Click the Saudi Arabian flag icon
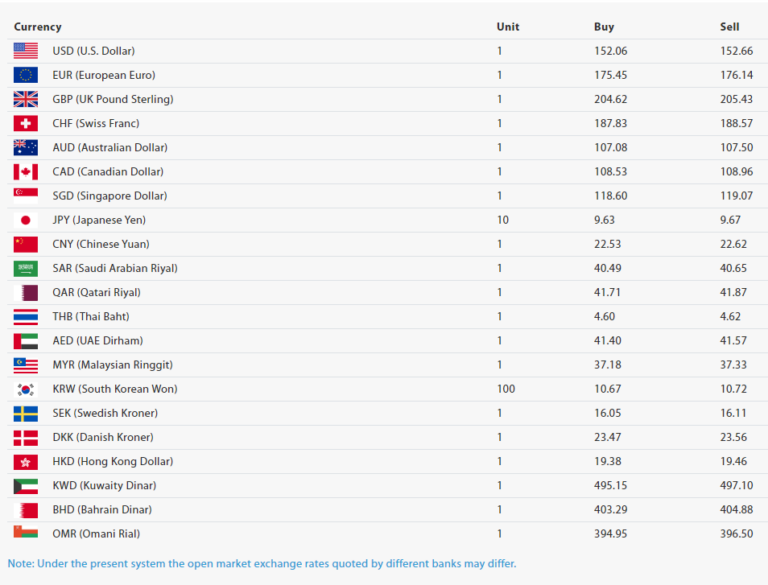The height and width of the screenshot is (585, 768). click(25, 268)
